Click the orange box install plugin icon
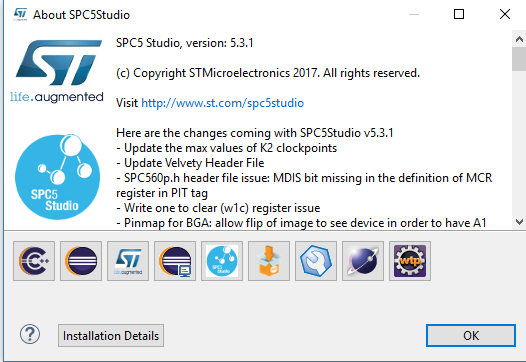 269,261
